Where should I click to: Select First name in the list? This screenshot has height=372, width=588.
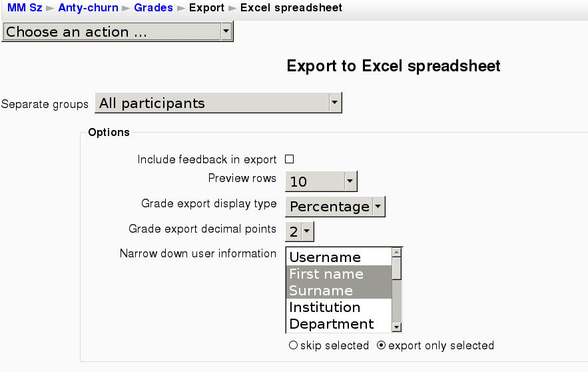[339, 273]
